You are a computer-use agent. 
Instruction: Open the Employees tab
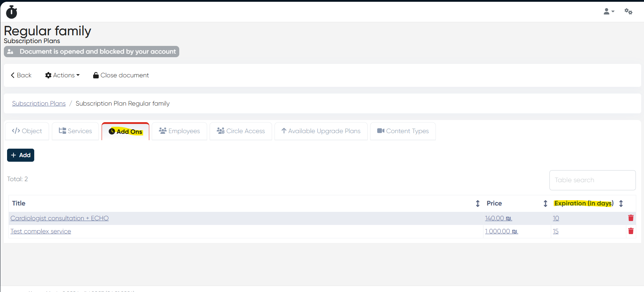click(x=179, y=131)
